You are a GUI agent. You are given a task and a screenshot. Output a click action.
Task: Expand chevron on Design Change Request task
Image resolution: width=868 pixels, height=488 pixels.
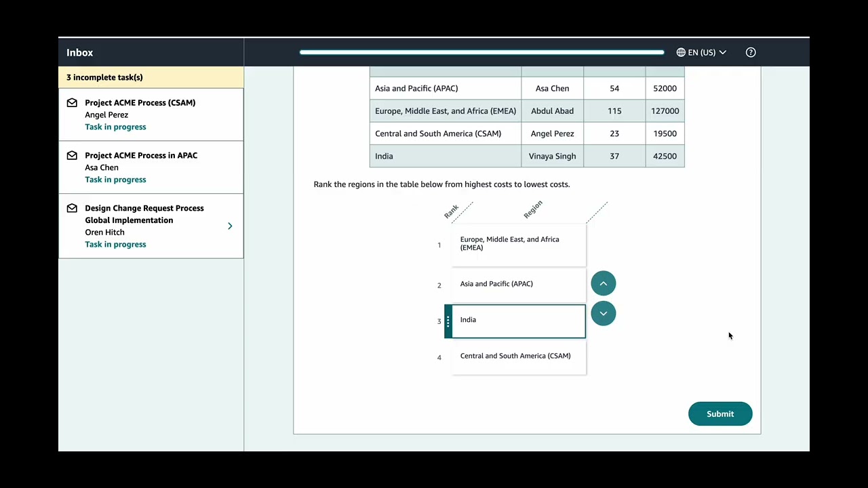pyautogui.click(x=230, y=226)
